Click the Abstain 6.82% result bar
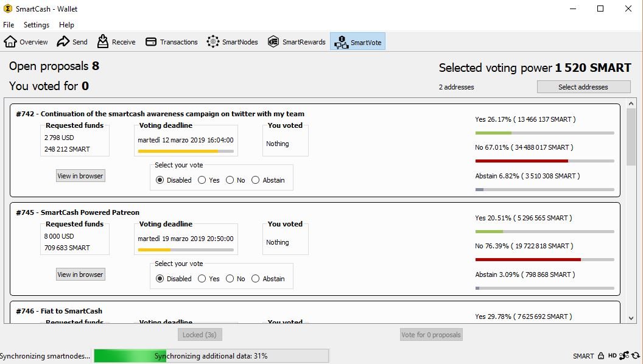643x364 pixels. pos(544,190)
